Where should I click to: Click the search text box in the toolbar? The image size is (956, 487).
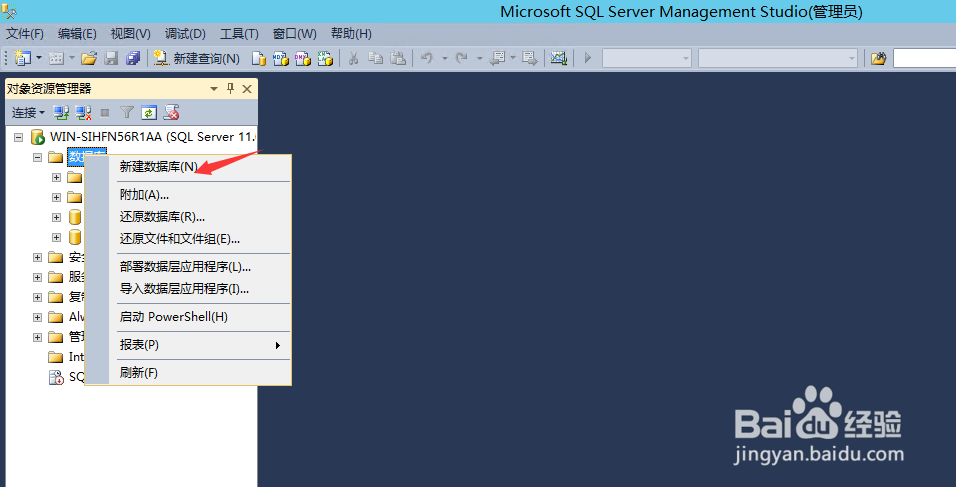click(x=924, y=59)
